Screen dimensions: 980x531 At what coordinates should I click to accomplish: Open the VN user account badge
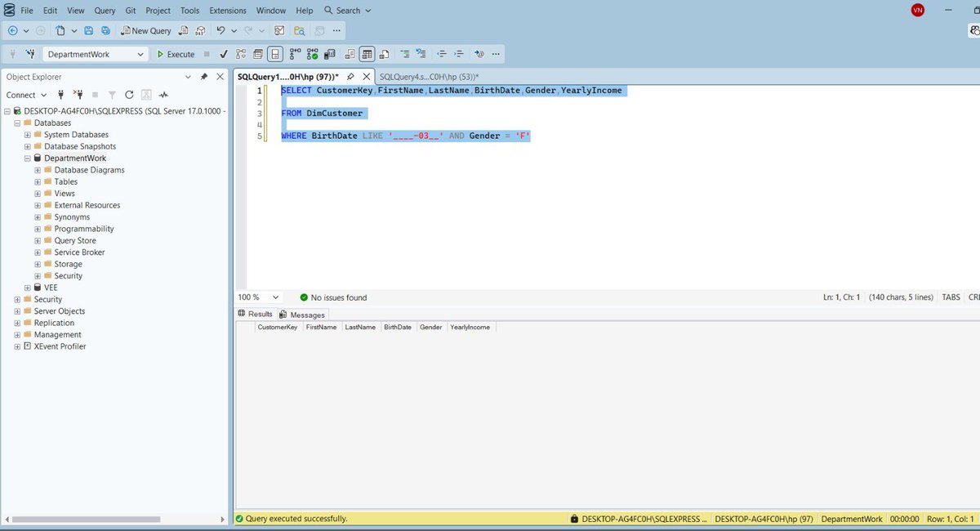918,11
